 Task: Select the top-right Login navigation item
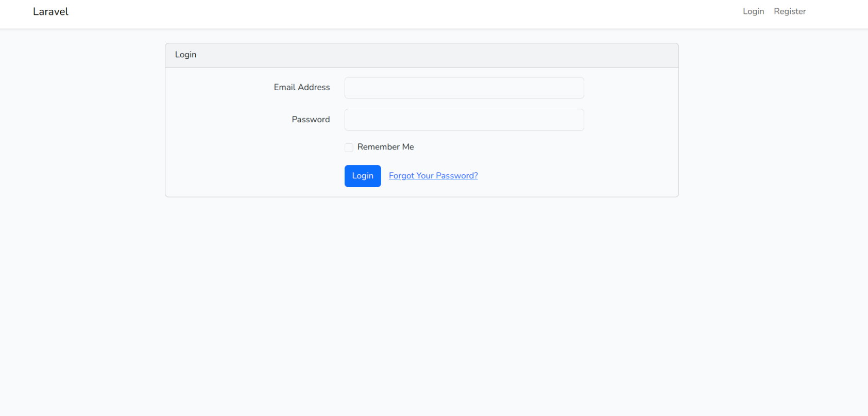pos(753,11)
